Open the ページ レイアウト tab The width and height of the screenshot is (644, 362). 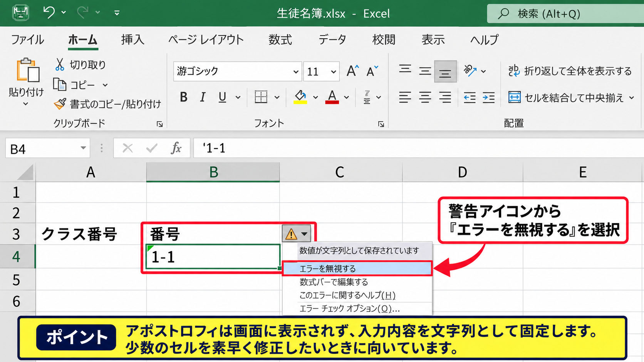point(206,40)
